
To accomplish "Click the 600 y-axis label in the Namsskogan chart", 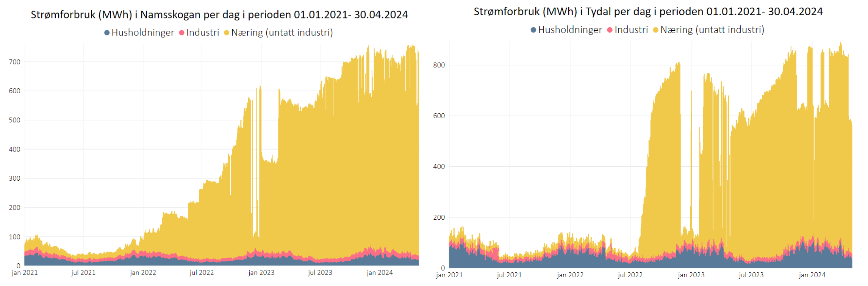I will click(15, 91).
